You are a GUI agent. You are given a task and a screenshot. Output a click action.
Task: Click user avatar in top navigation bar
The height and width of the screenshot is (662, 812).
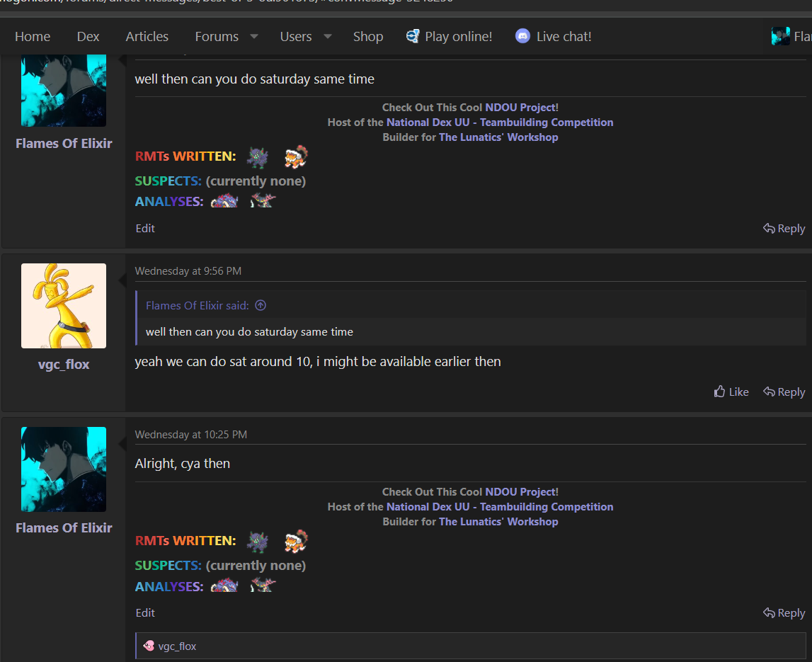[780, 36]
